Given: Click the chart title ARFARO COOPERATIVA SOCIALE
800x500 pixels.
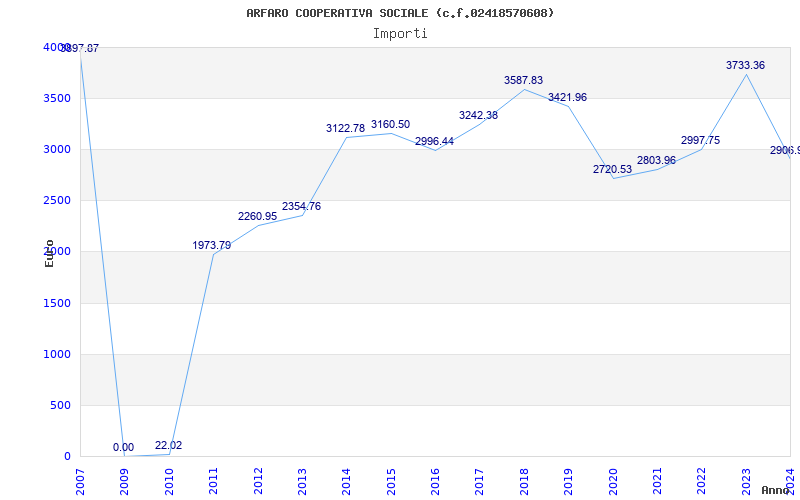Looking at the screenshot, I should pyautogui.click(x=400, y=13).
